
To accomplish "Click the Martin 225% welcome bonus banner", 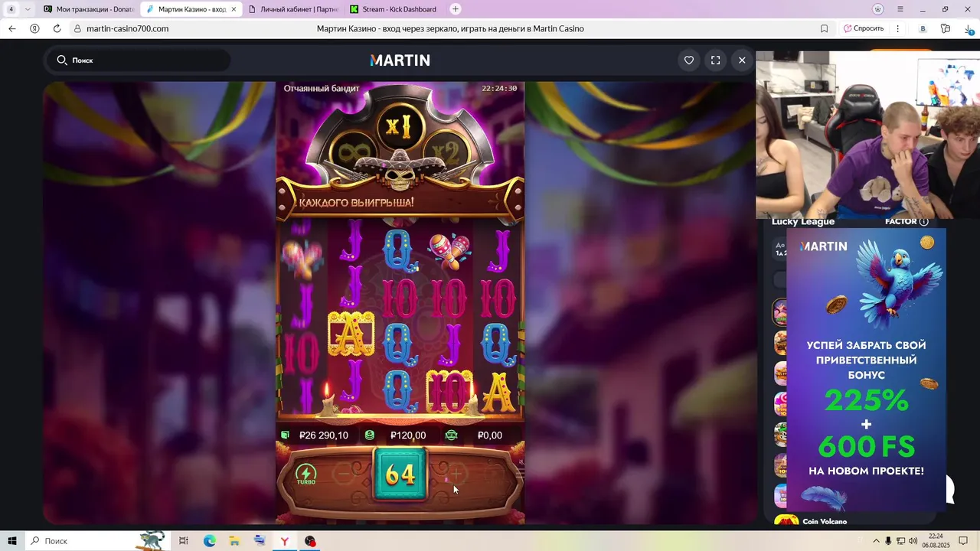I will click(x=866, y=369).
